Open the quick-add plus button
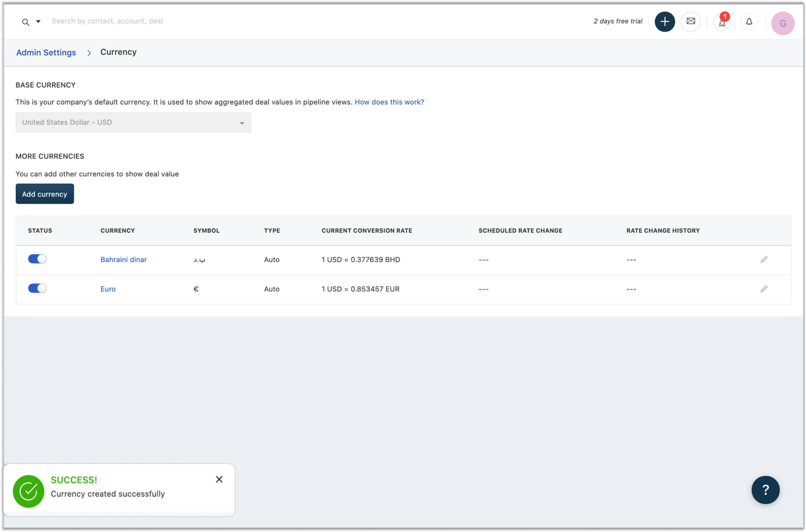This screenshot has width=806, height=532. [664, 22]
